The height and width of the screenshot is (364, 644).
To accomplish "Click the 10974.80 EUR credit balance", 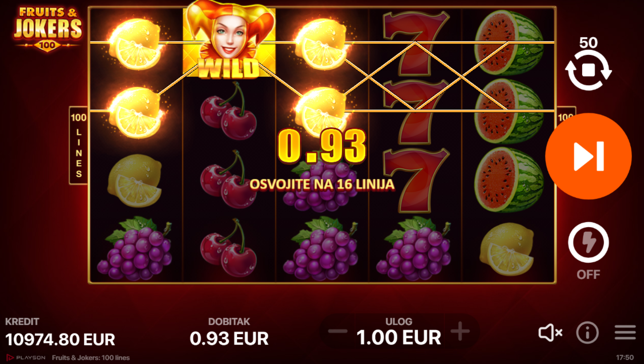I will (x=60, y=340).
